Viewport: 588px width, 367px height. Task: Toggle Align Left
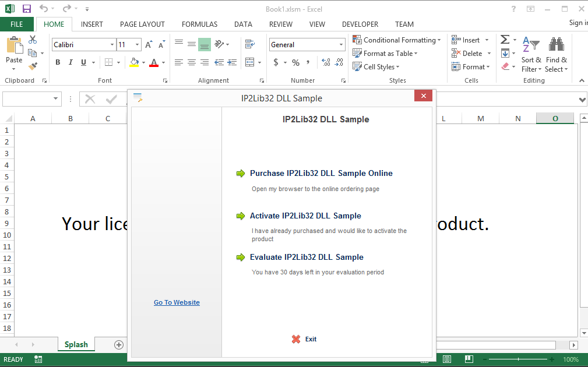(179, 62)
